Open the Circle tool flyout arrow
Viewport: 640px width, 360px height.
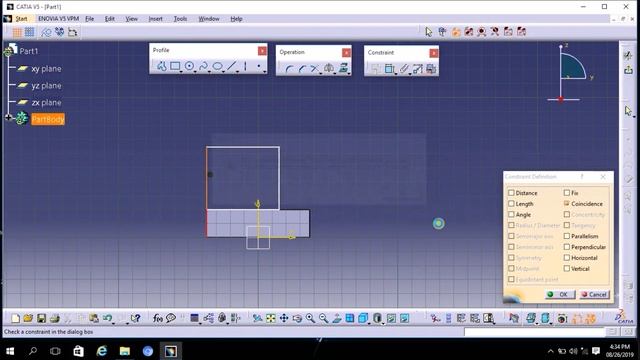click(x=195, y=72)
